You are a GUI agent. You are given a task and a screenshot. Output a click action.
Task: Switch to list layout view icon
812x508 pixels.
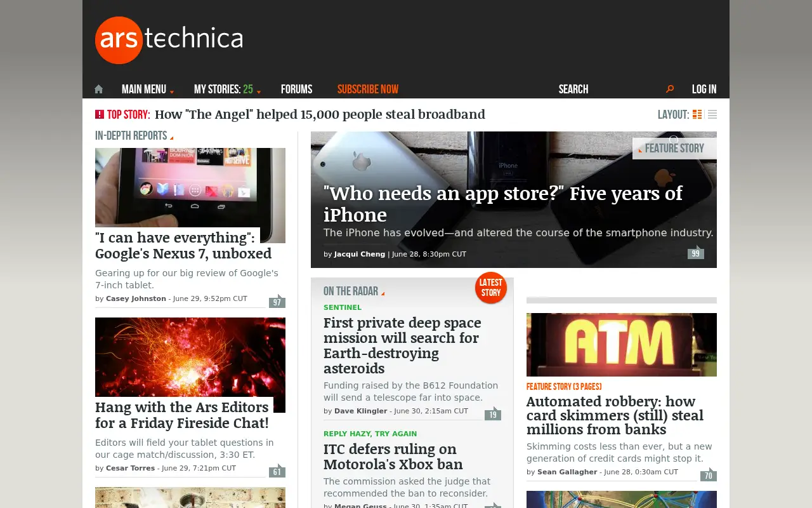point(712,114)
